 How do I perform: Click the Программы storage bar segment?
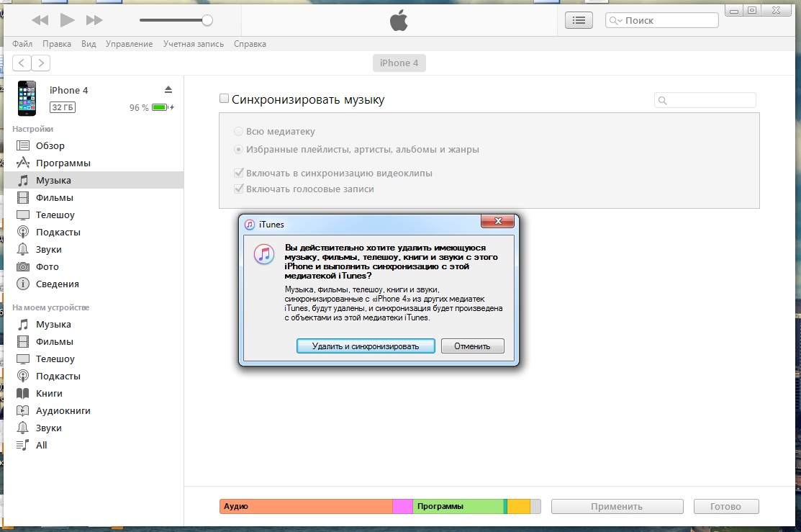(x=458, y=507)
